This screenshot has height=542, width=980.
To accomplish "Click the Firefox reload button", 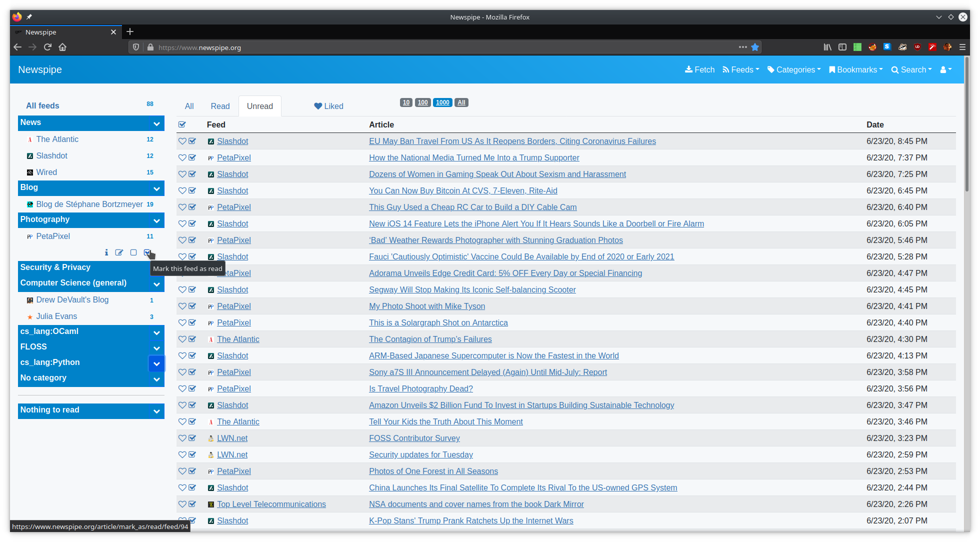I will pos(47,47).
